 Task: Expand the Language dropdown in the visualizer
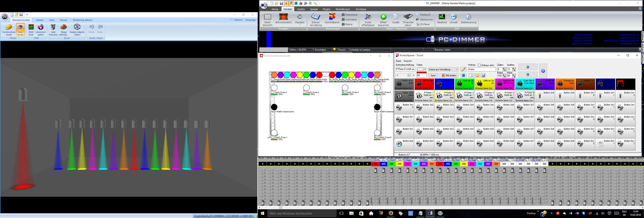(251, 20)
